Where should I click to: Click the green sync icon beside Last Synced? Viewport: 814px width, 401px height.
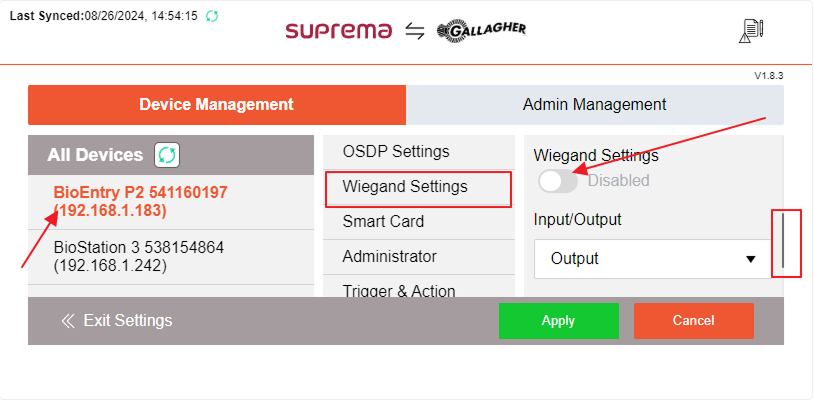(x=211, y=17)
